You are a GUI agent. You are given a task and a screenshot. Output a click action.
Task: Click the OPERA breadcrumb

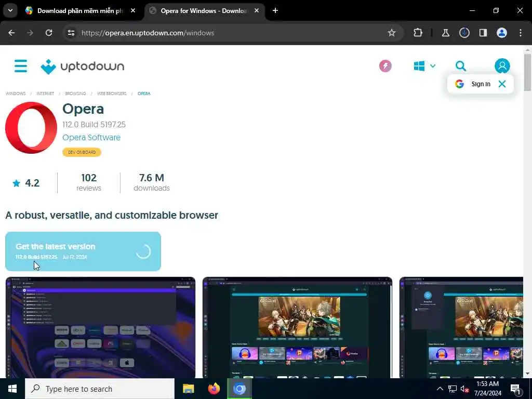click(x=144, y=94)
